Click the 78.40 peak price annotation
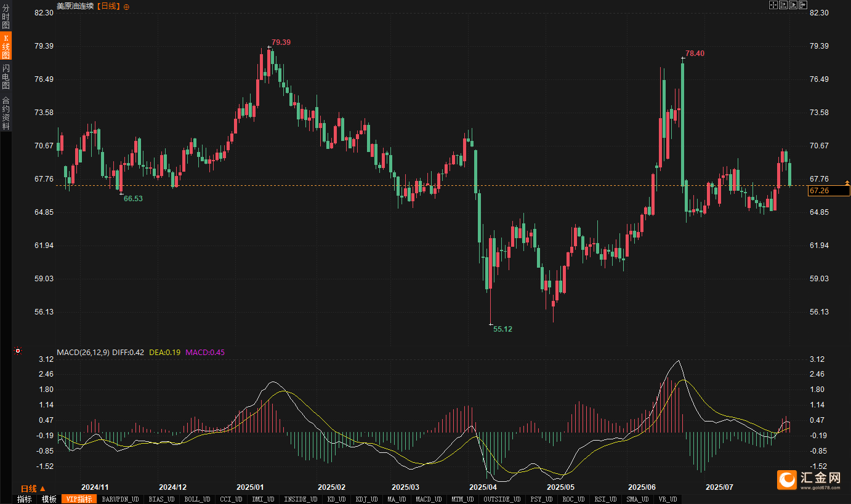This screenshot has width=851, height=504. click(695, 54)
